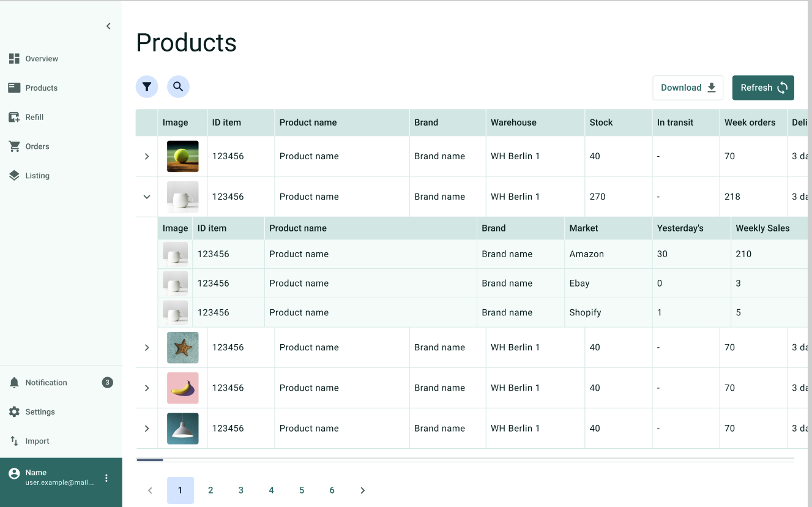Click the lamp product thumbnail
Viewport: 812px width, 507px height.
coord(183,428)
